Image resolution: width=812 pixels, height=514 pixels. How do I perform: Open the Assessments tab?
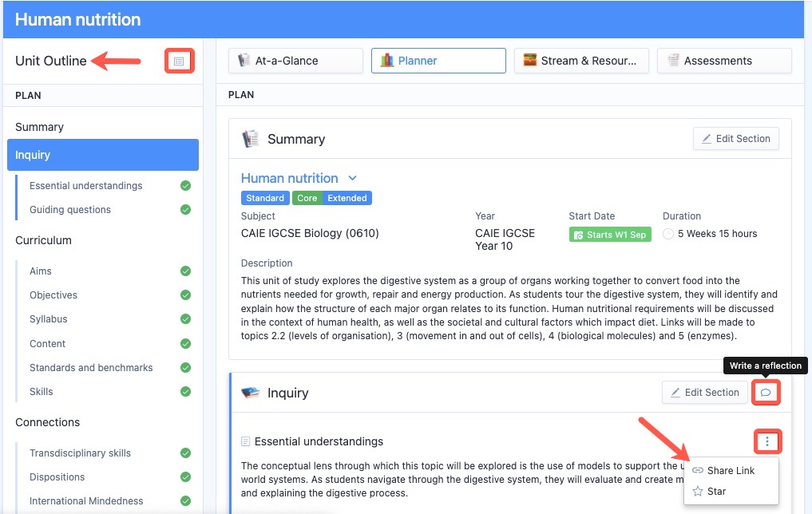[724, 61]
